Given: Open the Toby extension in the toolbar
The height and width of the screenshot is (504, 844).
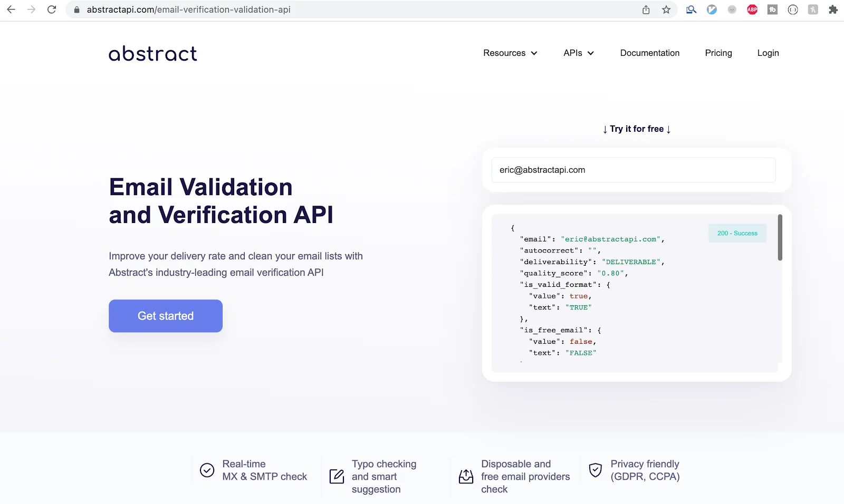Looking at the screenshot, I should tap(772, 9).
